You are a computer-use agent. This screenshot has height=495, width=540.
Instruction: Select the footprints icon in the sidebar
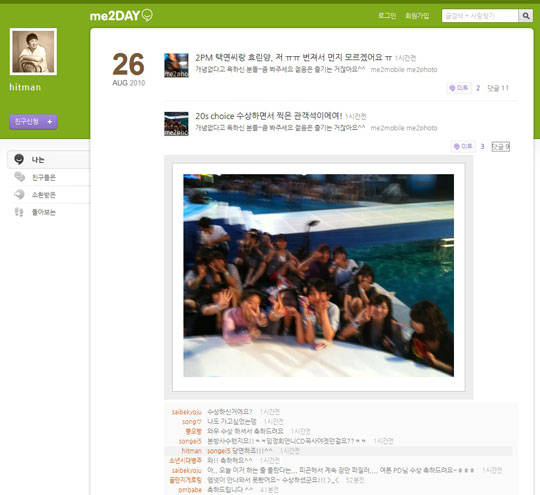point(19,212)
